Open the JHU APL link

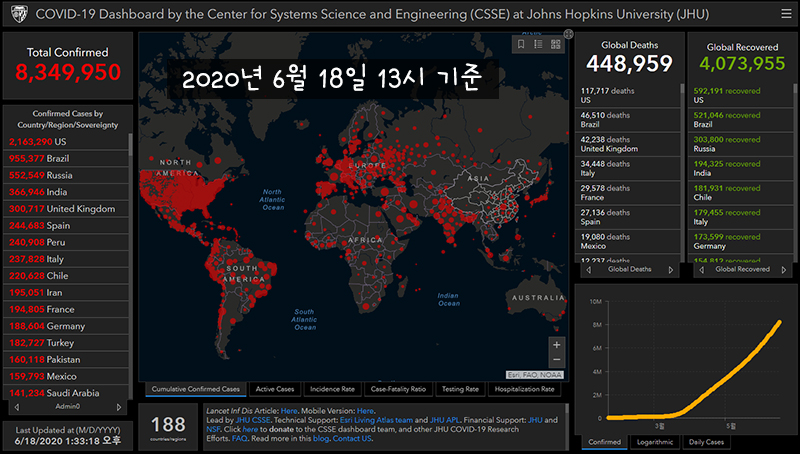(444, 420)
